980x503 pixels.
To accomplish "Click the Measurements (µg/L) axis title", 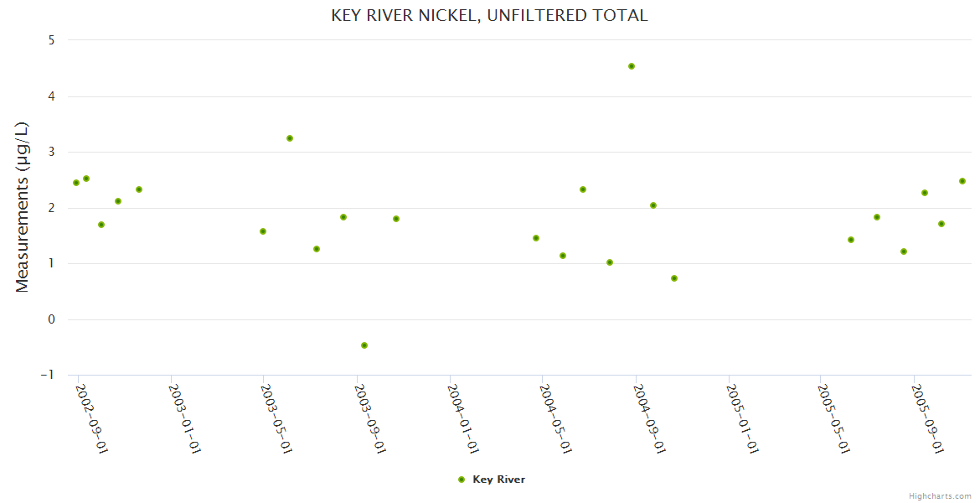I will [x=23, y=207].
